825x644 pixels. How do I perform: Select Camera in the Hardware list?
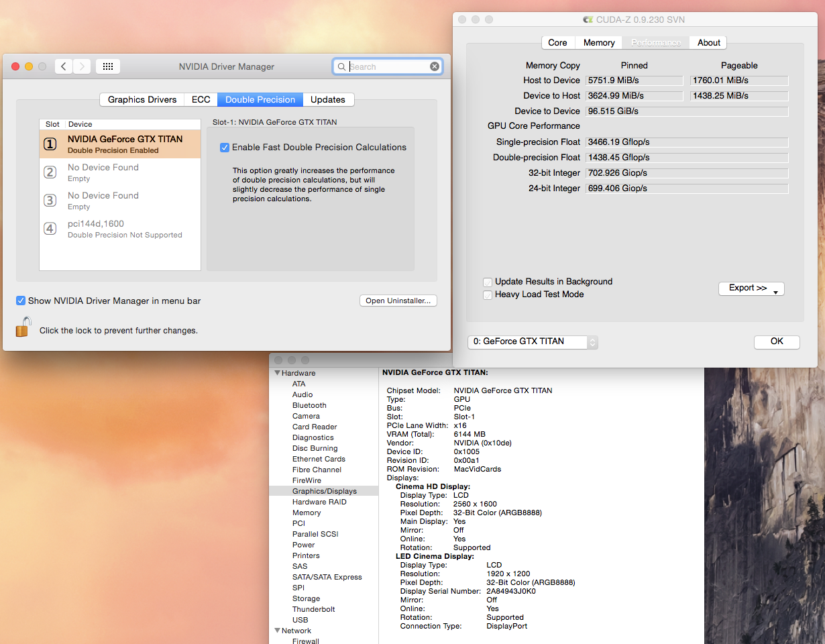point(306,416)
